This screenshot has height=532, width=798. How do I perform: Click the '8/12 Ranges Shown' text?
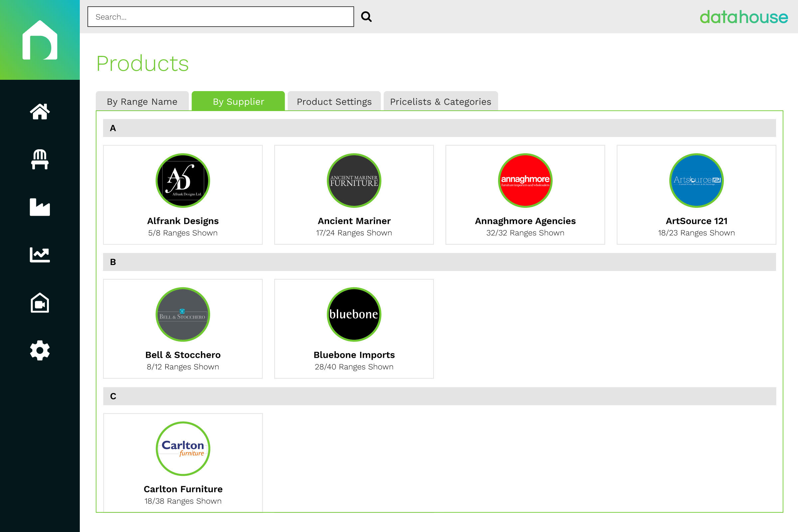pyautogui.click(x=183, y=367)
